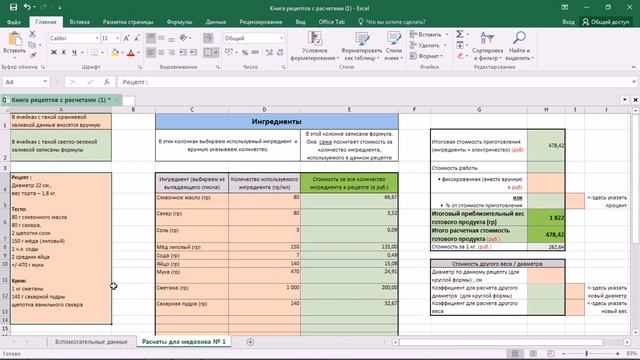Screen dimensions: 640x360
Task: Click the Общий доступ share button
Action: point(606,22)
